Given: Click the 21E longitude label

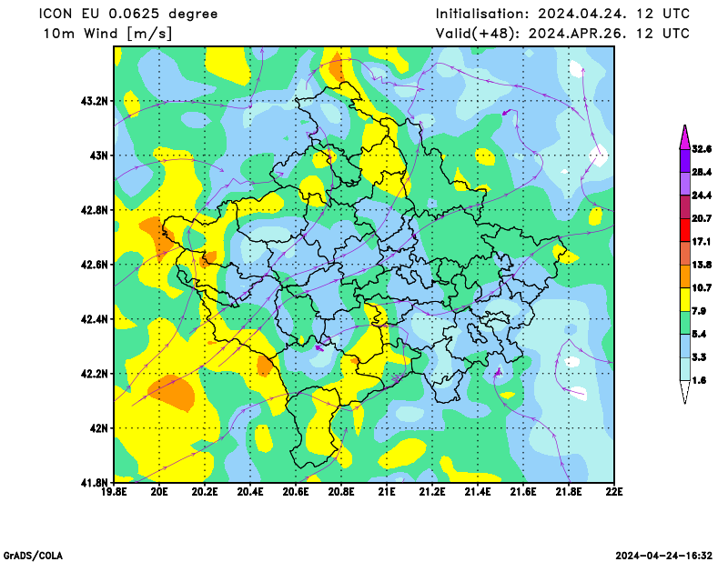Looking at the screenshot, I should (388, 492).
